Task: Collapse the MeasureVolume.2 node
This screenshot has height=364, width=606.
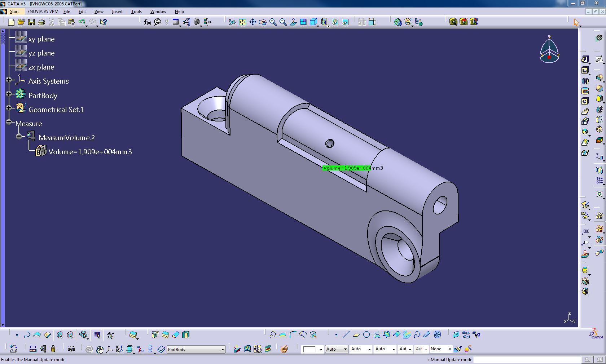Action: point(19,136)
